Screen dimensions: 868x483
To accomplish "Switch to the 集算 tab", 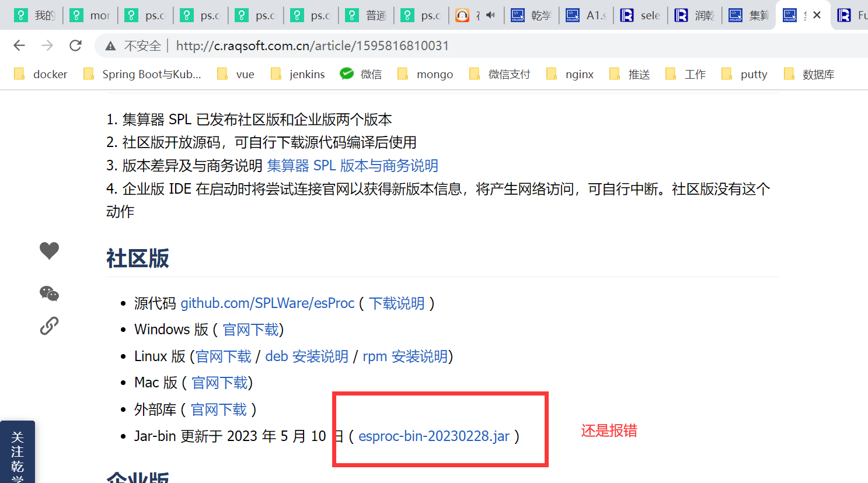I will [749, 15].
